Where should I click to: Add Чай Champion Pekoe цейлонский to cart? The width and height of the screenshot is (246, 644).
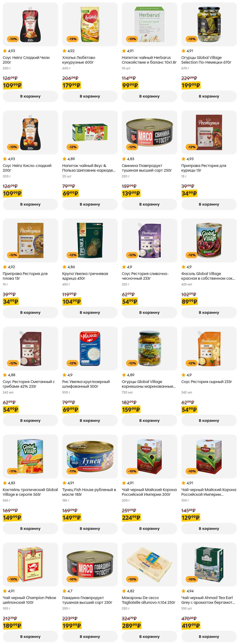tap(30, 637)
